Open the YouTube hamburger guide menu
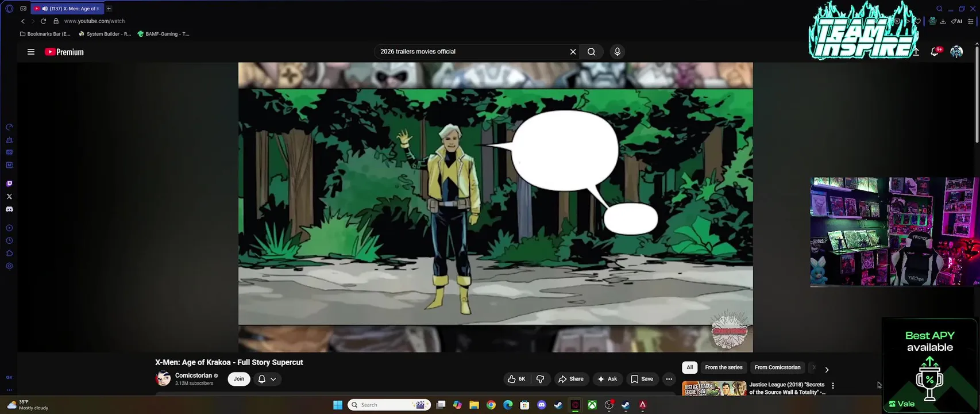The width and height of the screenshot is (980, 414). [x=31, y=52]
